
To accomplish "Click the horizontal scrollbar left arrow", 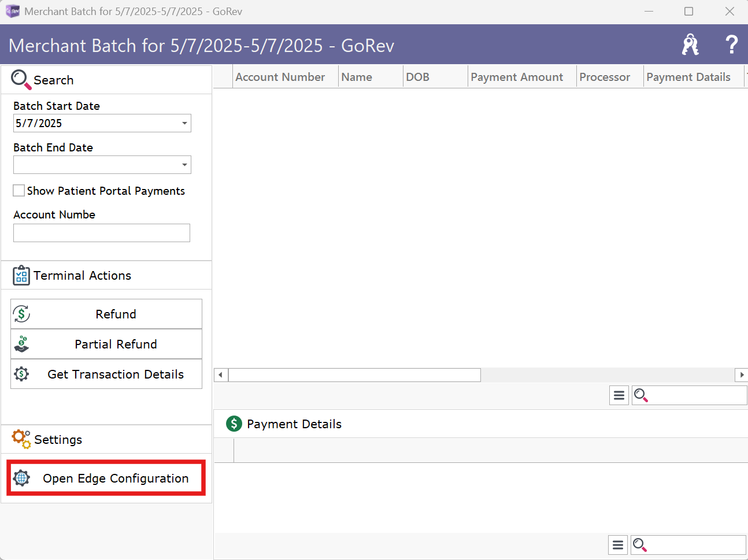I will [221, 375].
